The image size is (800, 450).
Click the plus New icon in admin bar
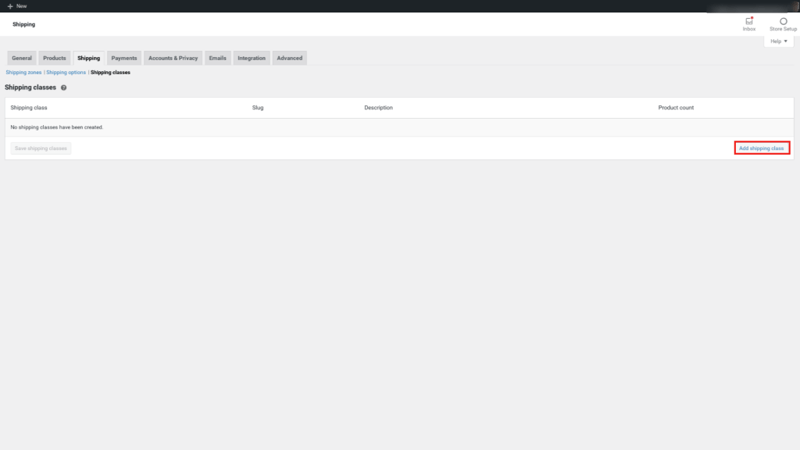point(10,6)
